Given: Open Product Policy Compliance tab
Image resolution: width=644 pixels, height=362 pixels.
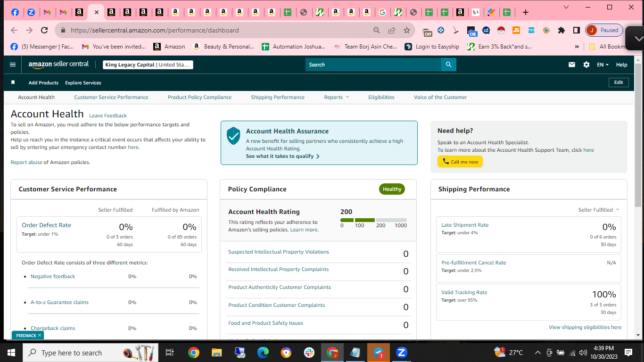Looking at the screenshot, I should [199, 97].
